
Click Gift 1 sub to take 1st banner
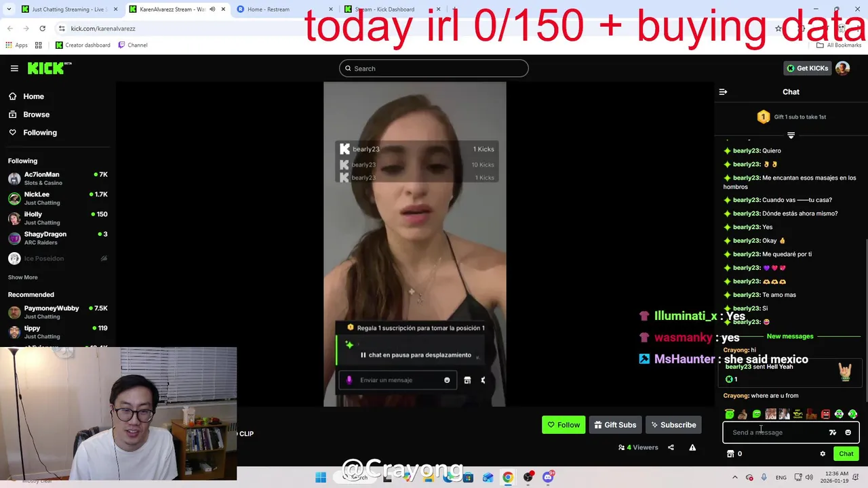791,117
